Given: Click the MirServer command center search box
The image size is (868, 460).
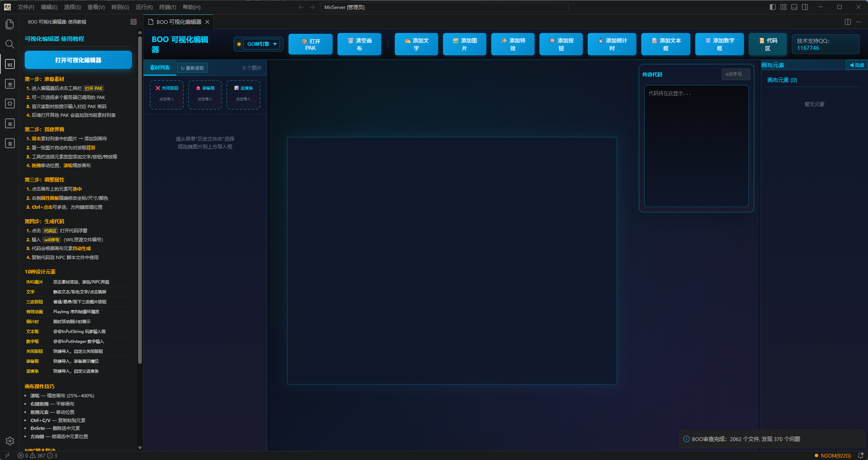Looking at the screenshot, I should pos(445,7).
